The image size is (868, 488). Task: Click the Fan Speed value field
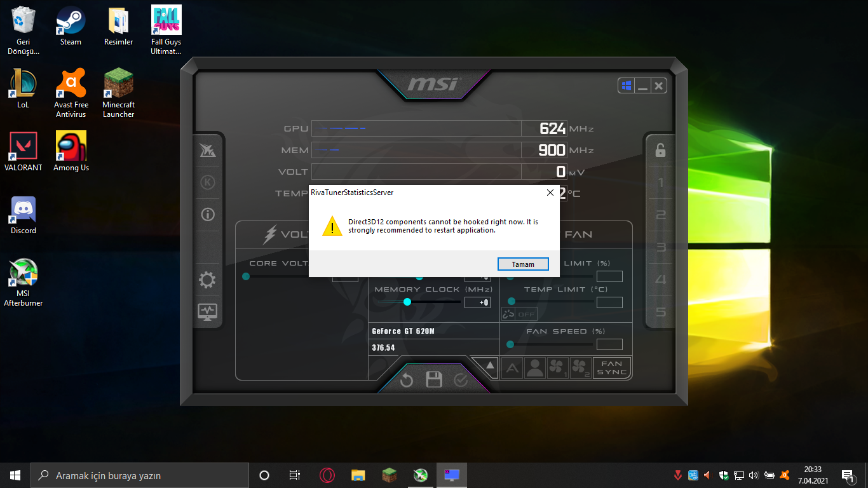pyautogui.click(x=609, y=344)
